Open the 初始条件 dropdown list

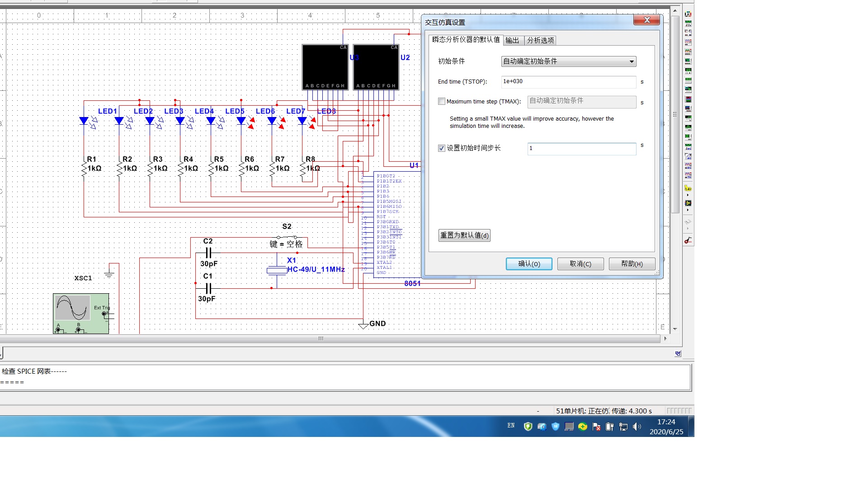[x=632, y=61]
